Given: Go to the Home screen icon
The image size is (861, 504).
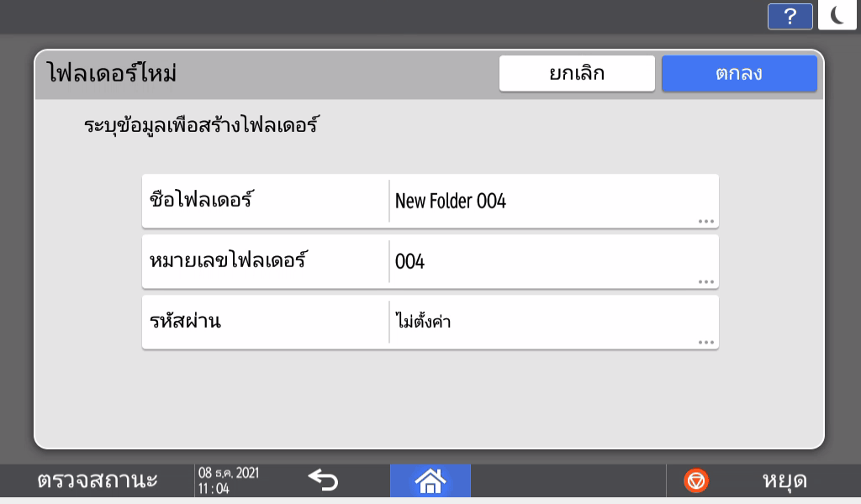Looking at the screenshot, I should click(430, 480).
